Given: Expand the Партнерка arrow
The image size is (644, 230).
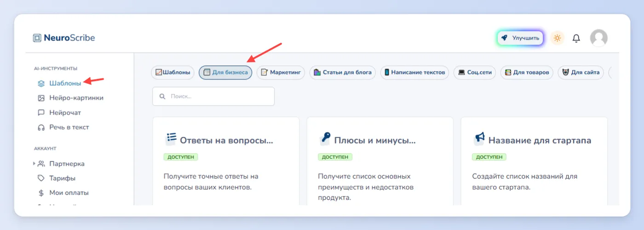Looking at the screenshot, I should coord(34,164).
